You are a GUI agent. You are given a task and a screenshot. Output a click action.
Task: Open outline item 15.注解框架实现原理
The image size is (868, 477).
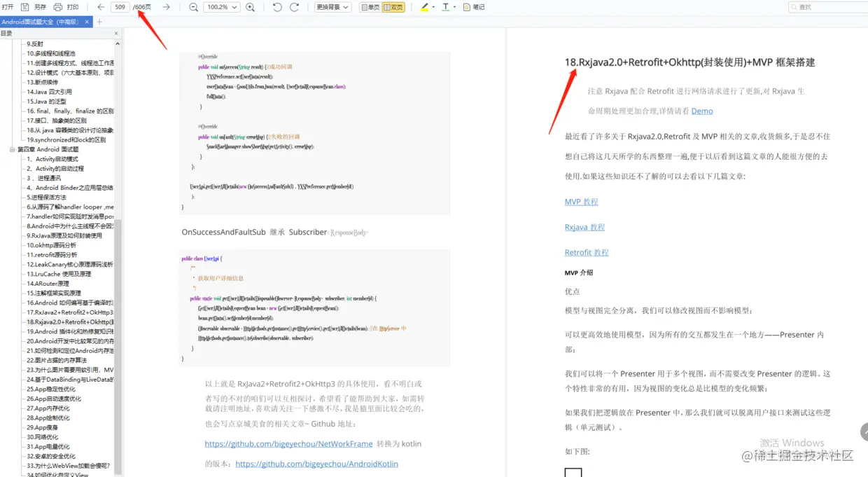tap(55, 293)
